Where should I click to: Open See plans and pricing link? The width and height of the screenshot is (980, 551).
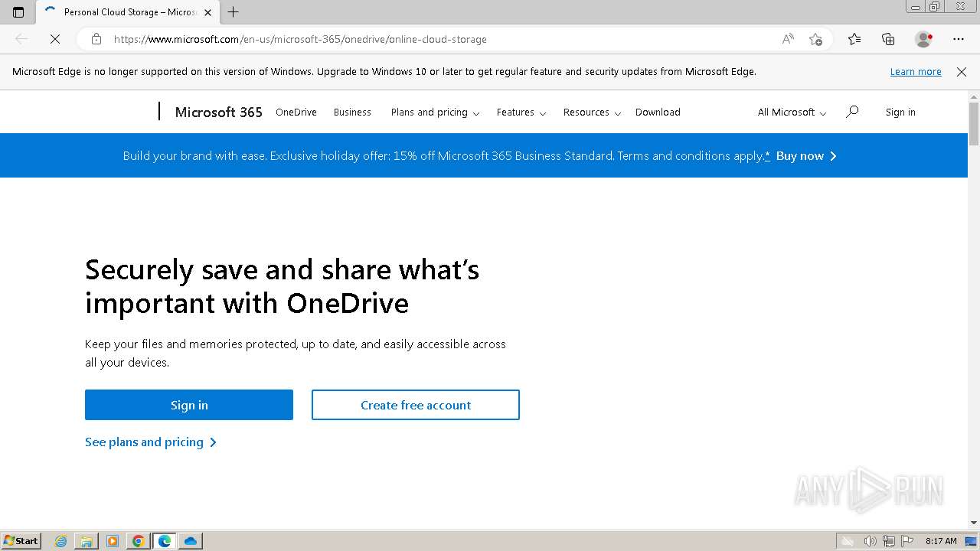151,442
